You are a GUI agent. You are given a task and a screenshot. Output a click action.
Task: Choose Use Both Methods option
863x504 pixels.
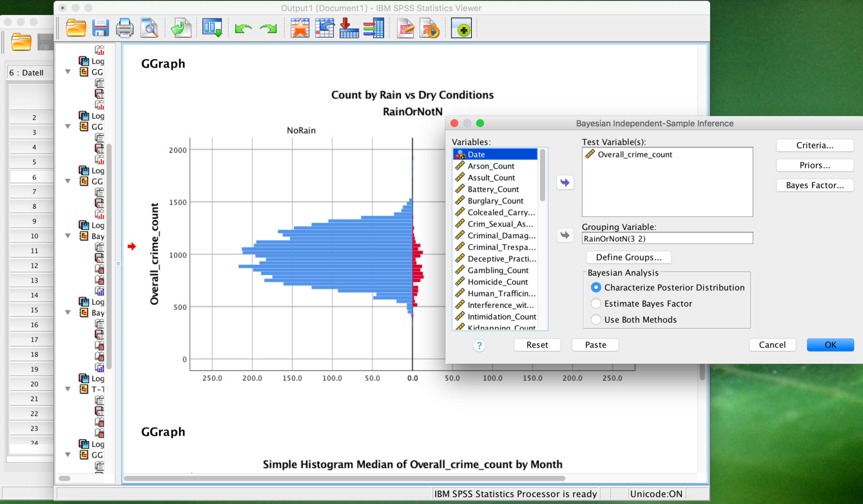pyautogui.click(x=596, y=319)
